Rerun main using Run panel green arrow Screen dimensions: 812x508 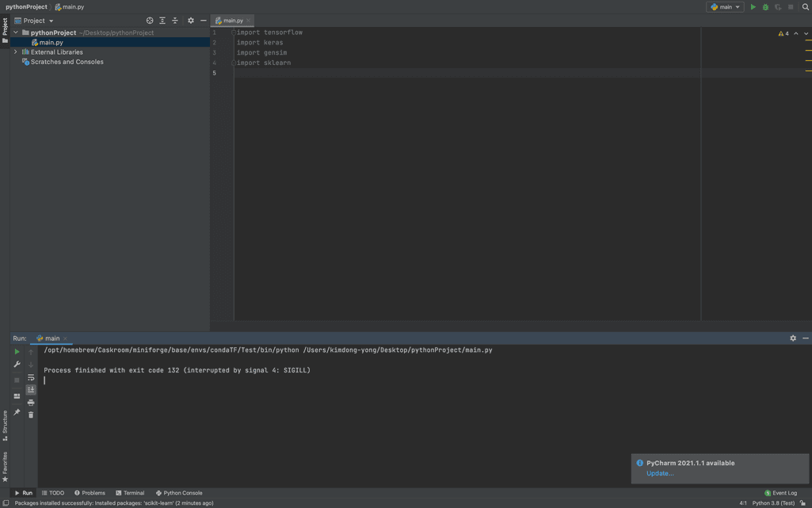click(17, 352)
